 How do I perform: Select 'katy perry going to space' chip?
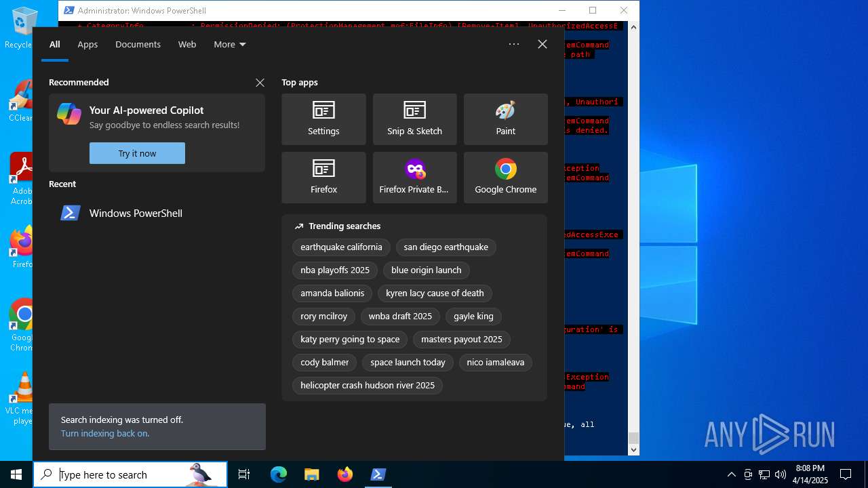click(x=350, y=340)
